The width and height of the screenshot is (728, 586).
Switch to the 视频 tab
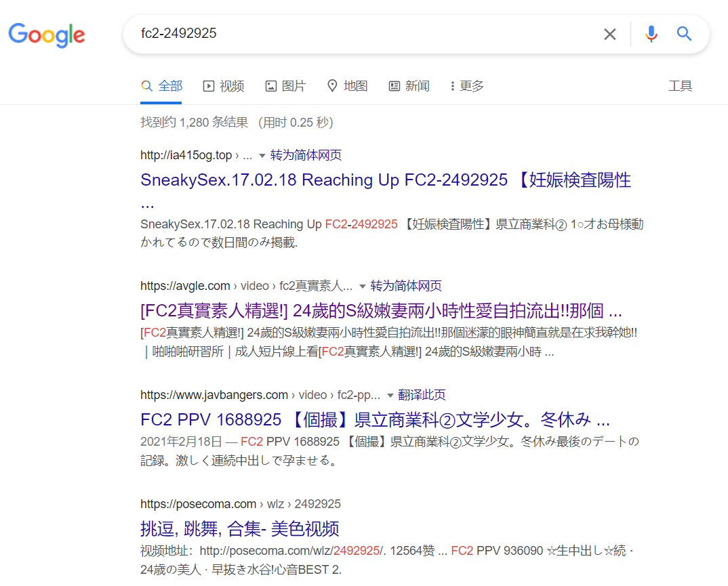point(223,86)
